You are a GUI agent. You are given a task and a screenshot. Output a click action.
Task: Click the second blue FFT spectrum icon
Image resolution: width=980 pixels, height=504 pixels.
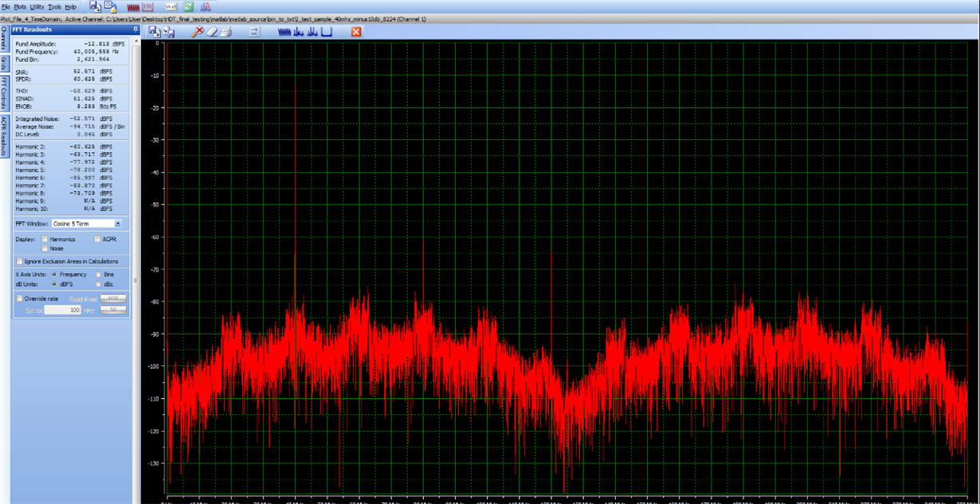coord(313,32)
